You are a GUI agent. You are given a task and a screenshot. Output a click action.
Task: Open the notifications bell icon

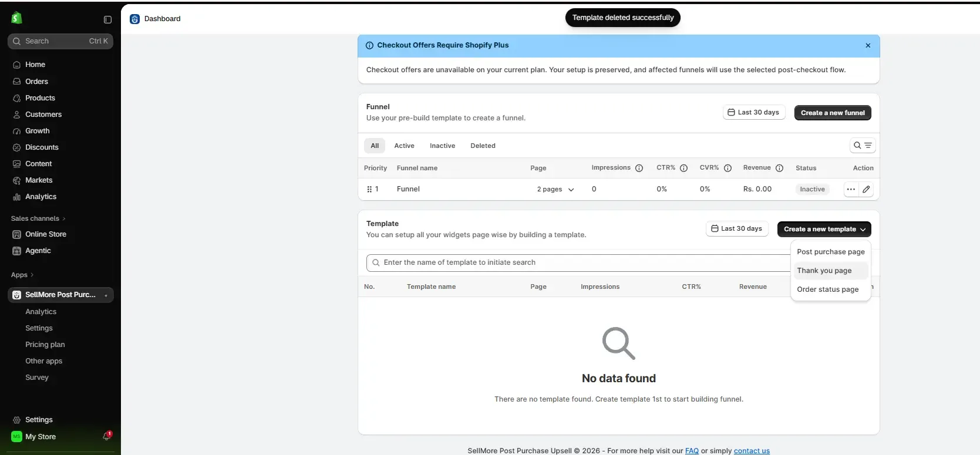point(107,436)
